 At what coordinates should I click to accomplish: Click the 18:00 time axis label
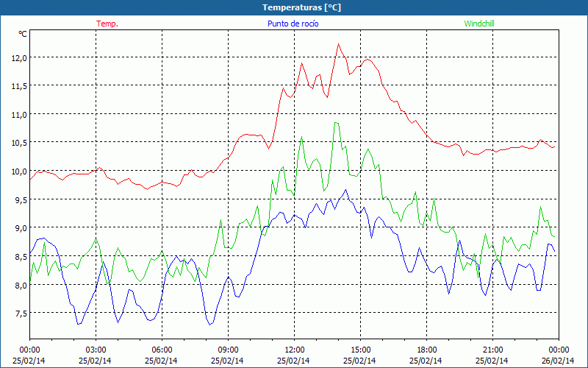pyautogui.click(x=426, y=350)
